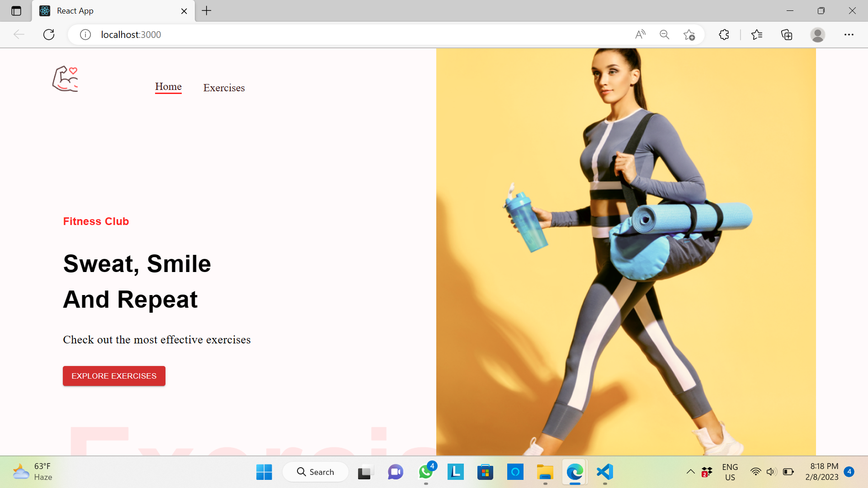Screen dimensions: 868x488
Task: Open the tab actions menu on the left
Action: click(x=16, y=11)
